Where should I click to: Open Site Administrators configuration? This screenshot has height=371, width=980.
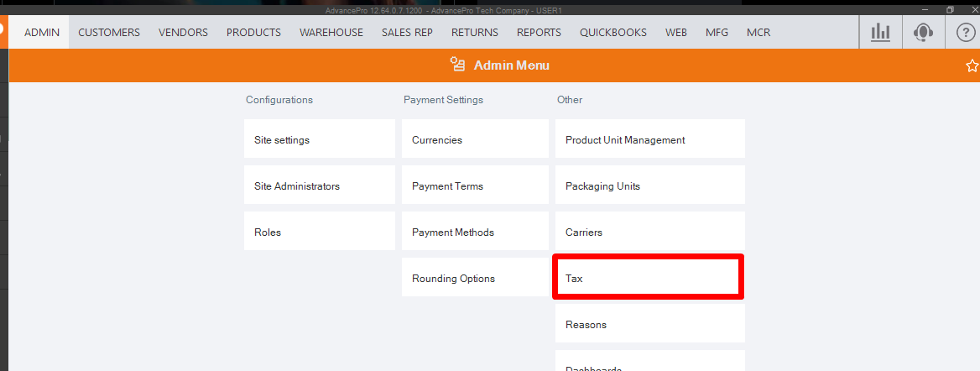coord(319,186)
